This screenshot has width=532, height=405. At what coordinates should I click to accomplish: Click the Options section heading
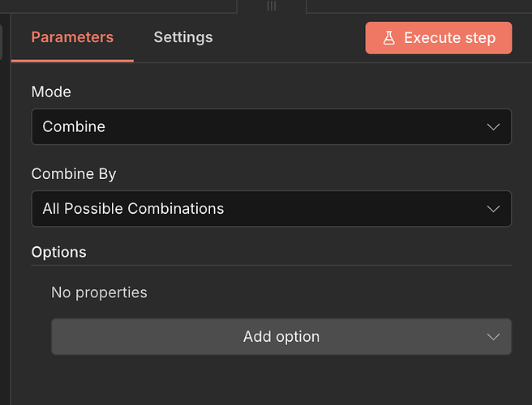[x=58, y=252]
